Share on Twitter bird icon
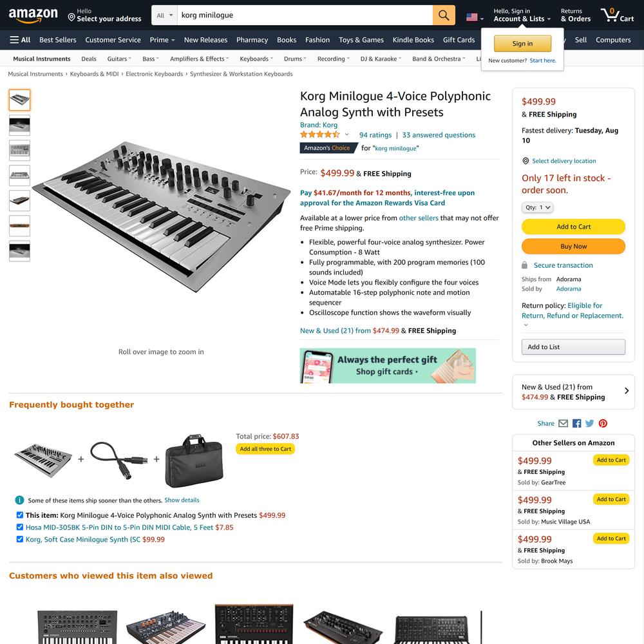 589,423
